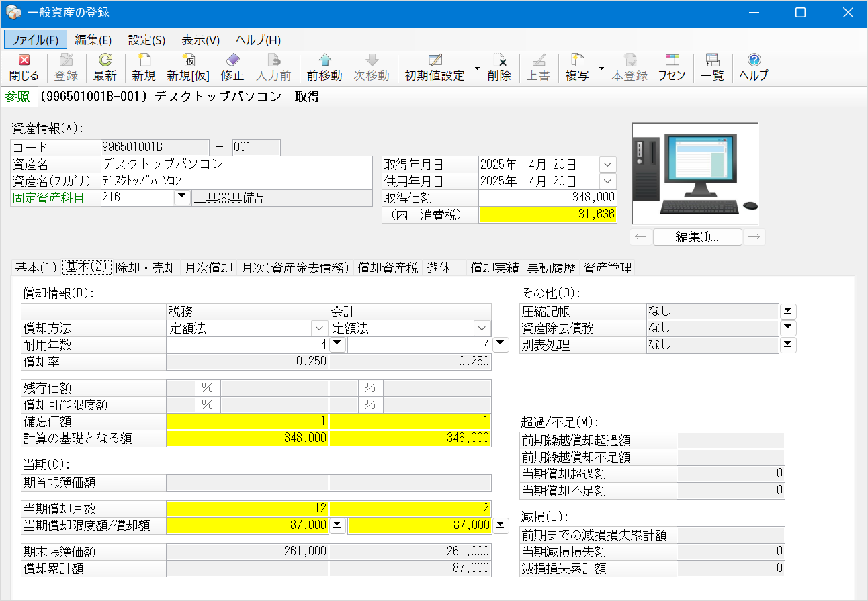Open the 別表処理 dropdown button
This screenshot has width=868, height=601.
coord(788,344)
